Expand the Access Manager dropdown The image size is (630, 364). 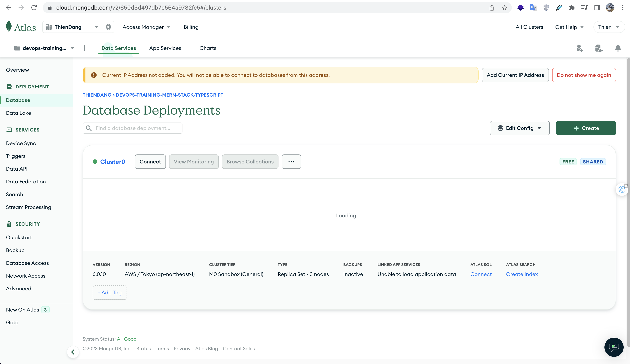(x=146, y=27)
